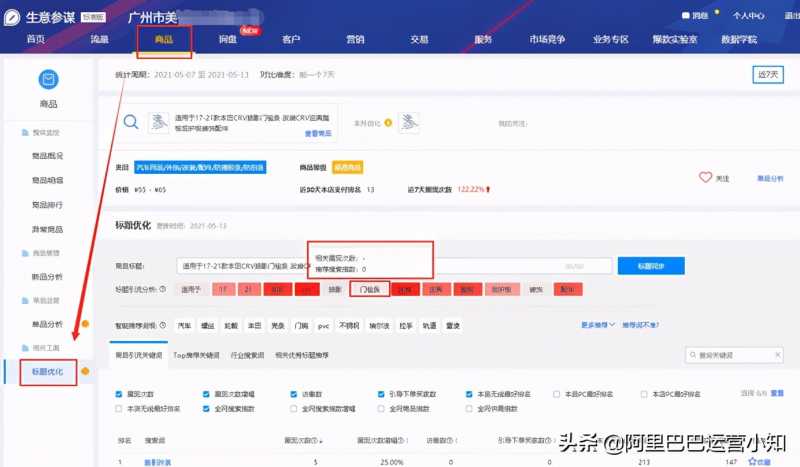The image size is (800, 467).
Task: Open the 消息 message icon in header
Action: pyautogui.click(x=686, y=16)
